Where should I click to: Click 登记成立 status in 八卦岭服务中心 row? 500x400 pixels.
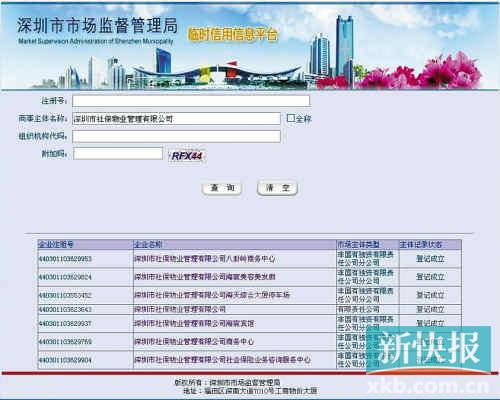pos(430,259)
